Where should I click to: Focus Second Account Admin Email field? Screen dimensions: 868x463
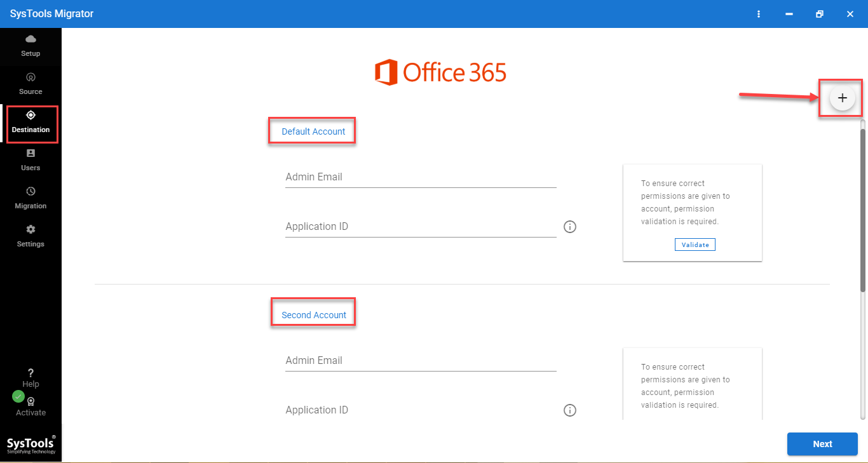pos(421,361)
